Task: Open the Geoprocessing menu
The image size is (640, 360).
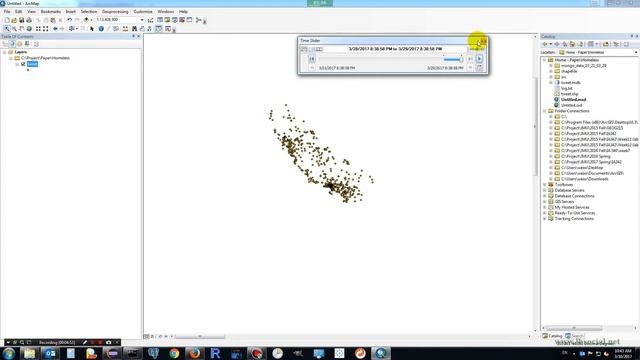Action: tap(115, 11)
